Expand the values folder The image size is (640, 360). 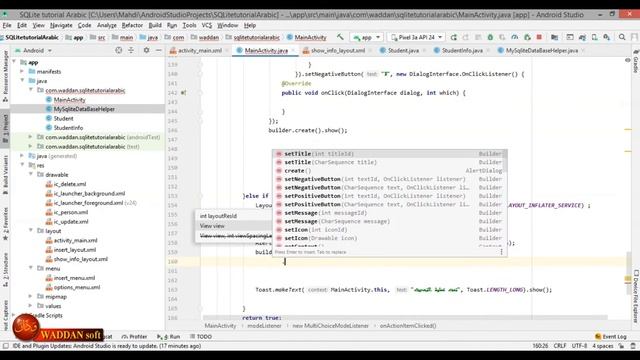tap(31, 306)
